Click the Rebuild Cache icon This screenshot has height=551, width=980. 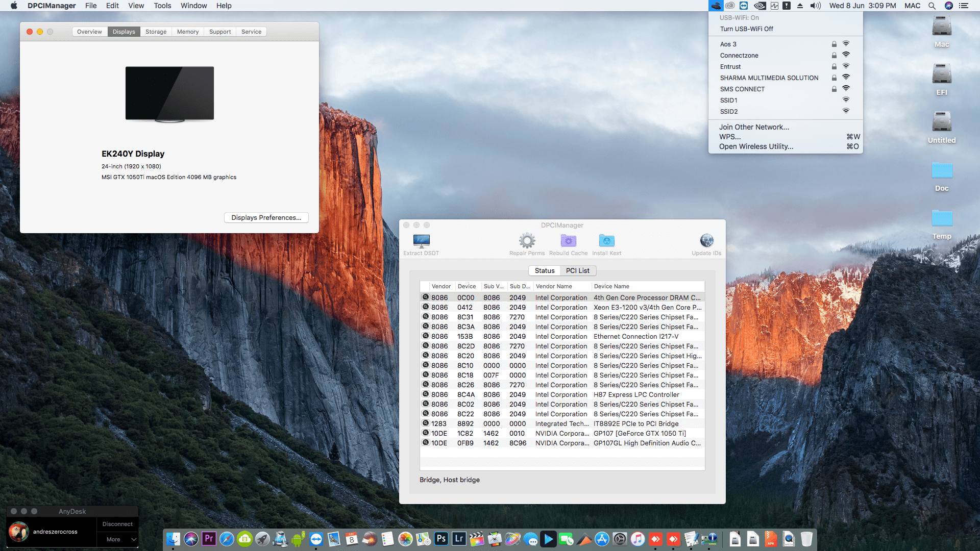point(568,241)
